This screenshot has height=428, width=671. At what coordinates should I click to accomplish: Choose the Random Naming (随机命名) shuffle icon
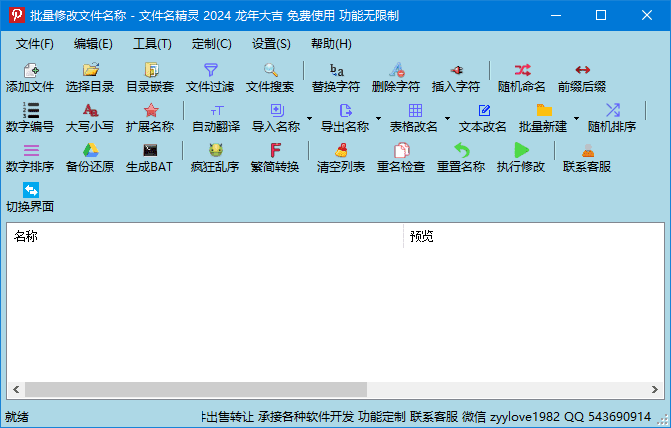[x=522, y=77]
